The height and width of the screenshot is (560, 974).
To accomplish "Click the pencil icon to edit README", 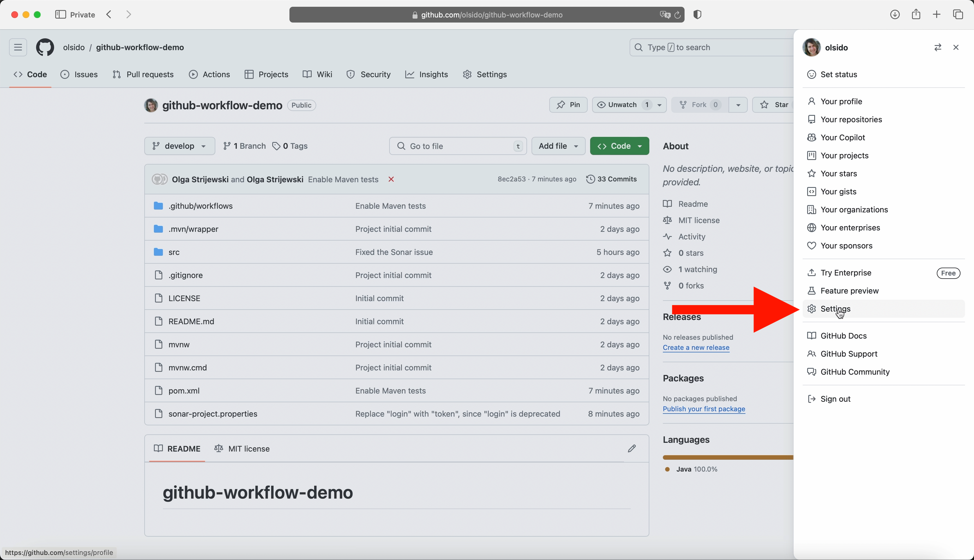I will click(x=632, y=448).
